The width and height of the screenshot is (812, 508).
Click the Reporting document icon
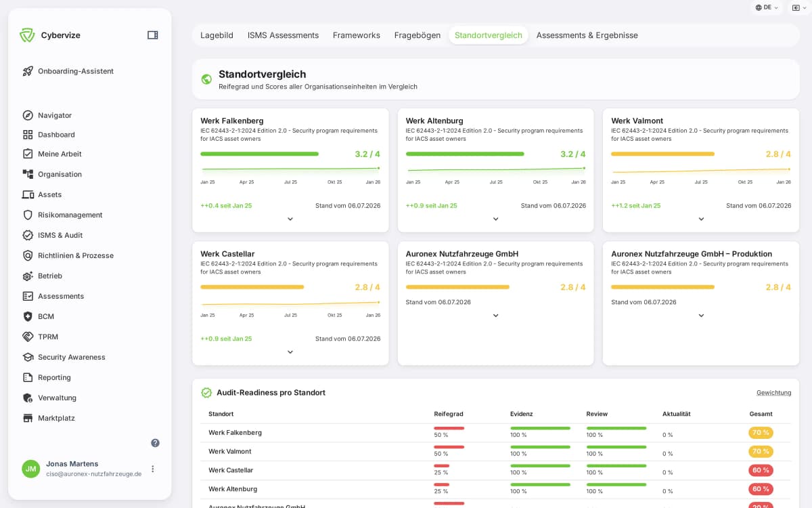pos(28,377)
